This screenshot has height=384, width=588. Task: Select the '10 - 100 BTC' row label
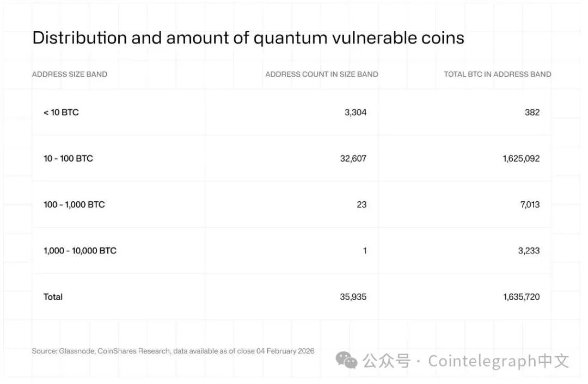pyautogui.click(x=68, y=159)
